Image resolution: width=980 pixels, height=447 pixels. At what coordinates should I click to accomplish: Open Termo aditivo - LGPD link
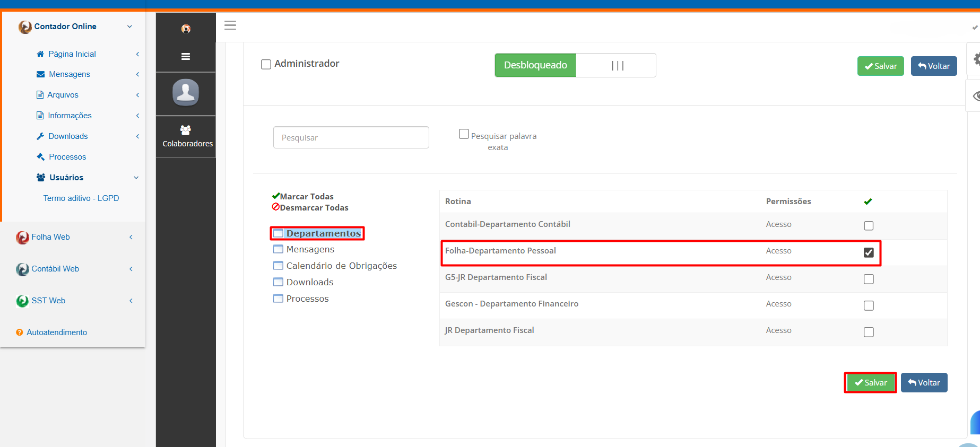coord(81,198)
